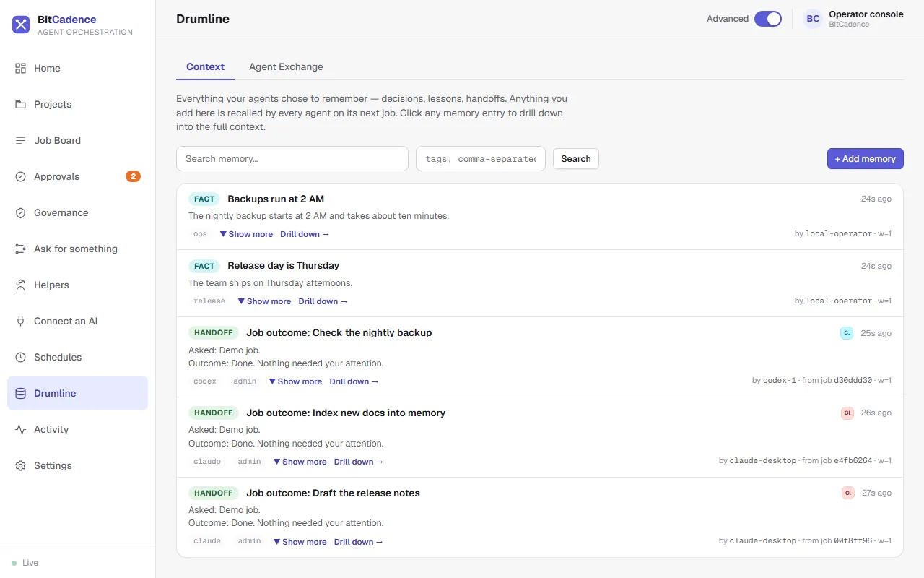Click the Add memory button
This screenshot has width=924, height=578.
coord(865,158)
